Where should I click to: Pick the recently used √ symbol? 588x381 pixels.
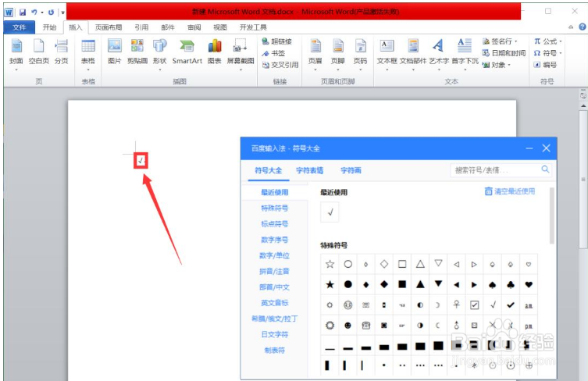coord(330,212)
